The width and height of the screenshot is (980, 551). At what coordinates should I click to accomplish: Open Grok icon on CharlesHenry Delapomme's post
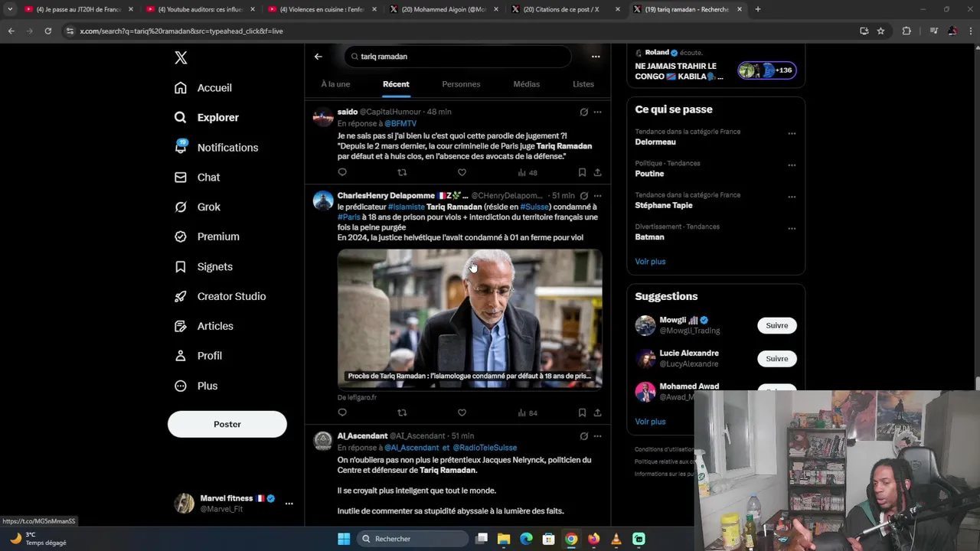pyautogui.click(x=583, y=196)
